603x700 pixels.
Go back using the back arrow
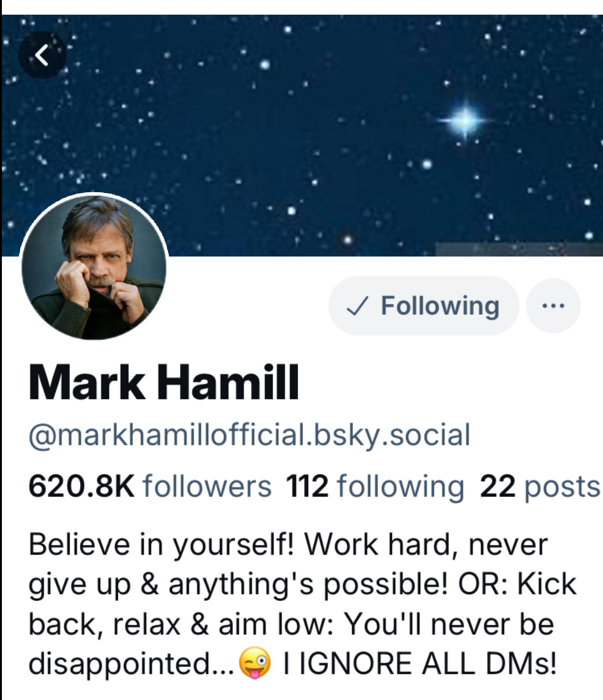[42, 55]
